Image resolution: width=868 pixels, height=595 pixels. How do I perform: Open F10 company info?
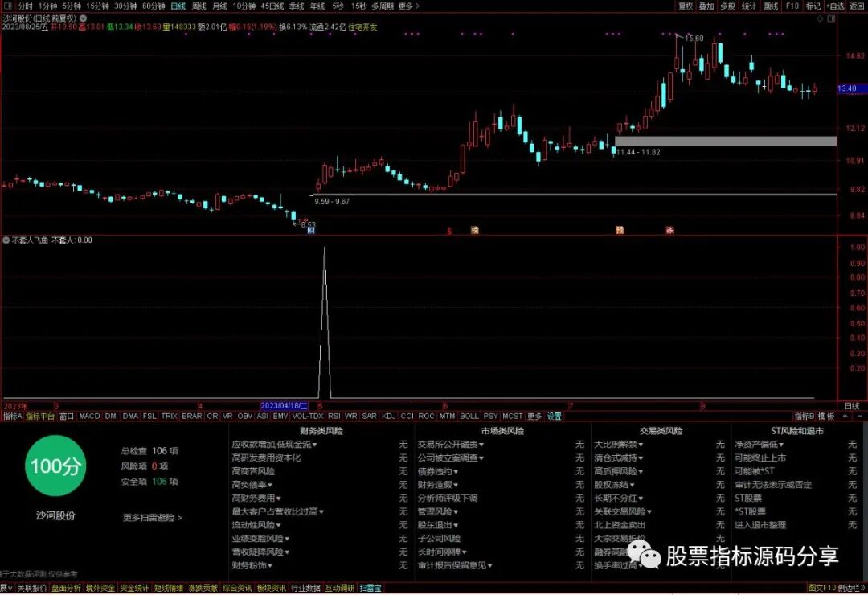pyautogui.click(x=792, y=6)
